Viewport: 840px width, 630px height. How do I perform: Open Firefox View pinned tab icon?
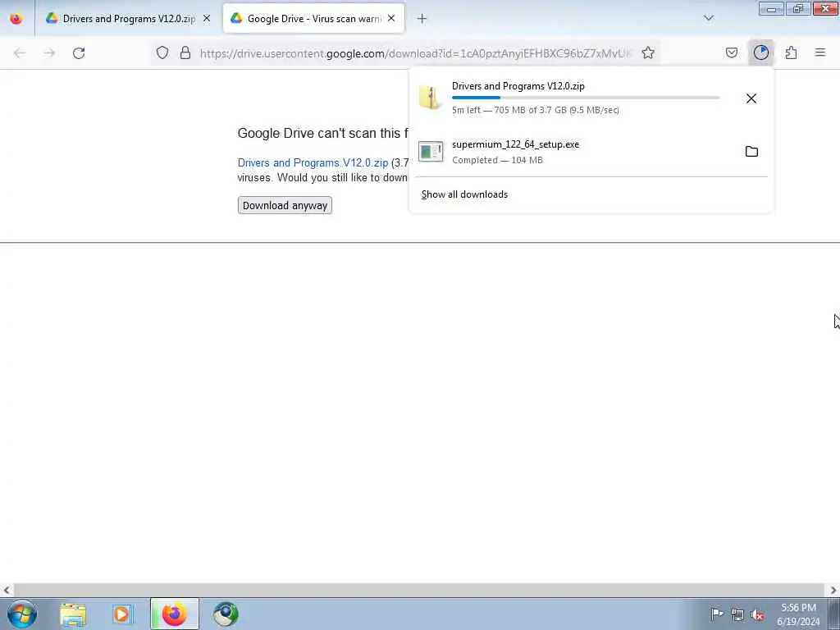click(x=16, y=19)
